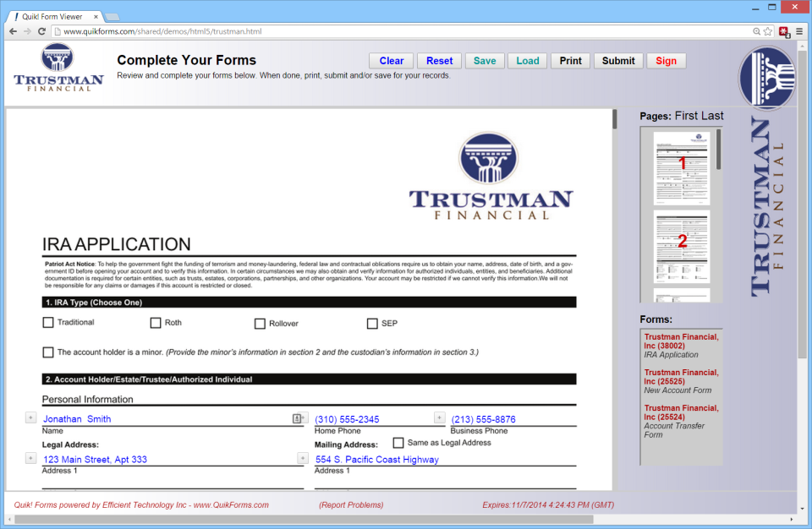Click the scroll right arrow at bottom

tap(792, 519)
